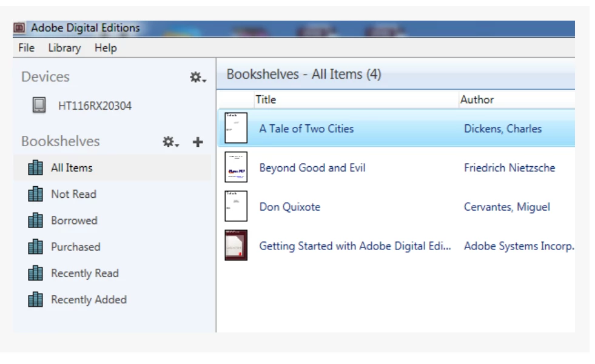Click the Don Quixote cover thumbnail

tap(236, 206)
